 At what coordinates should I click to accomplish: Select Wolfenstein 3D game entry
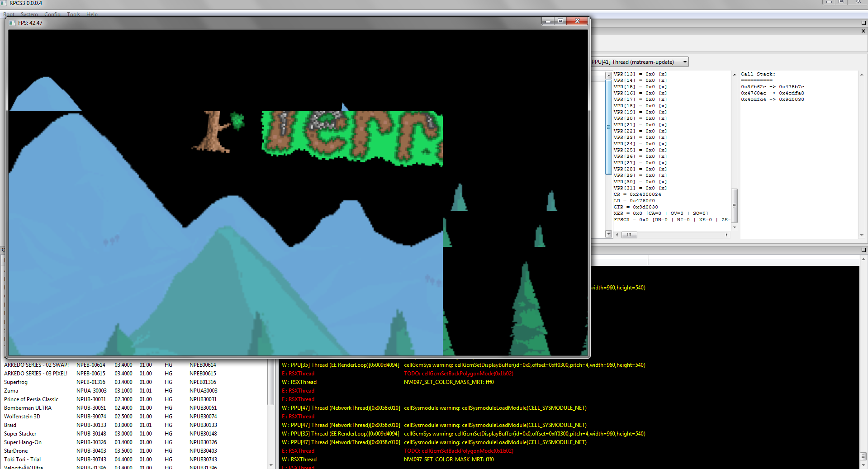click(x=22, y=417)
